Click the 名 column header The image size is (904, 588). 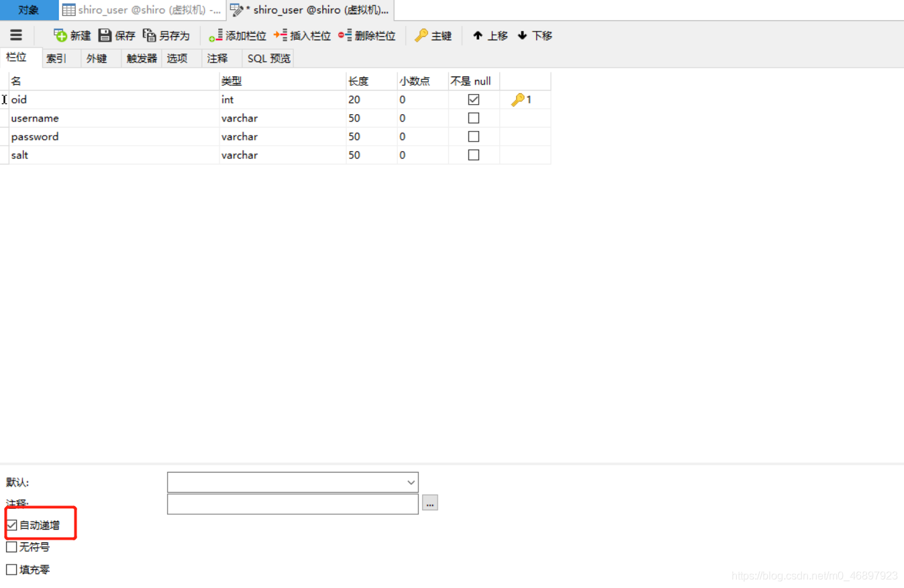[x=114, y=81]
